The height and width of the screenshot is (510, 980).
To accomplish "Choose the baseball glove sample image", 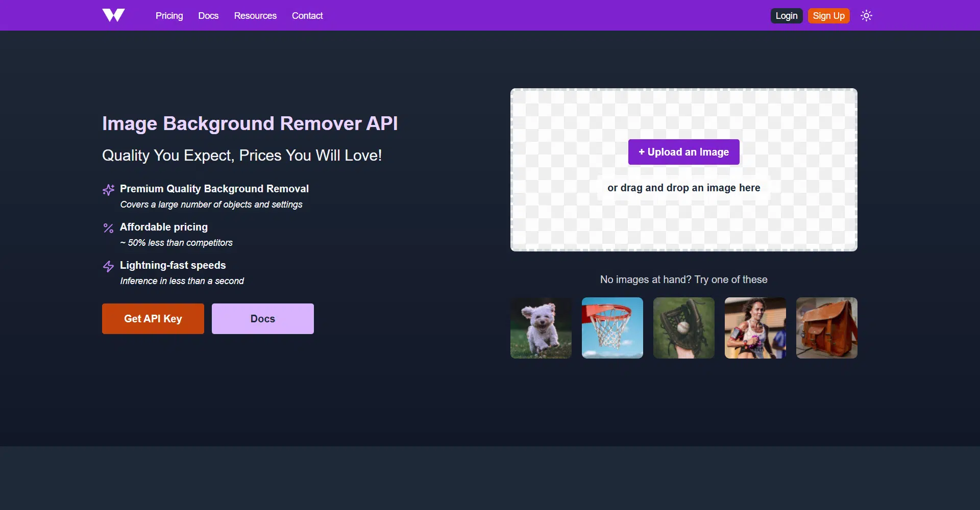I will [684, 328].
